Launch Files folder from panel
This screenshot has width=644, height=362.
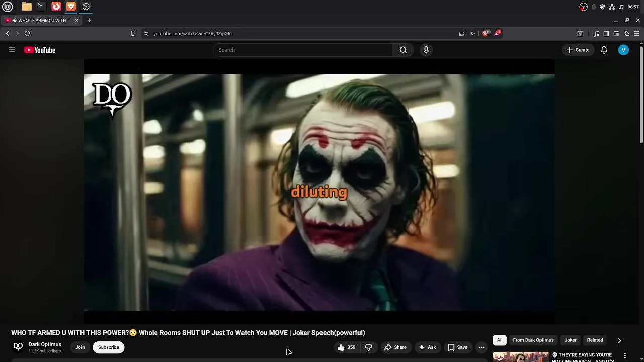27,7
